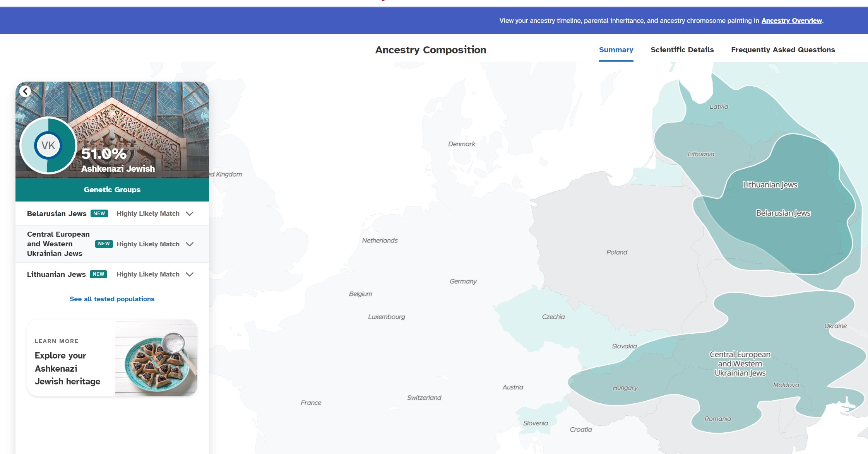Click the Denmark label on map
The image size is (868, 454).
coord(462,144)
